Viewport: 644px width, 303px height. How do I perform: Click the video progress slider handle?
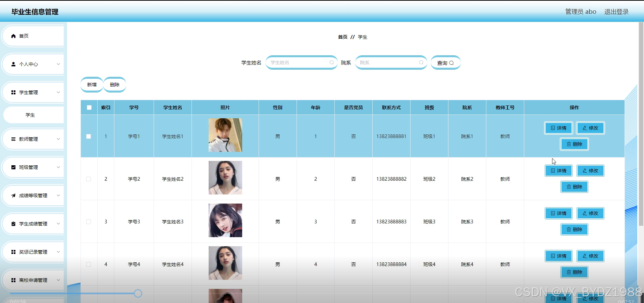coord(138,294)
